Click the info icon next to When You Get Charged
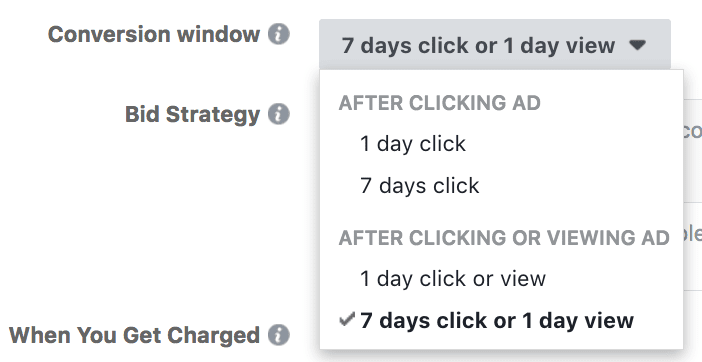 pos(278,335)
